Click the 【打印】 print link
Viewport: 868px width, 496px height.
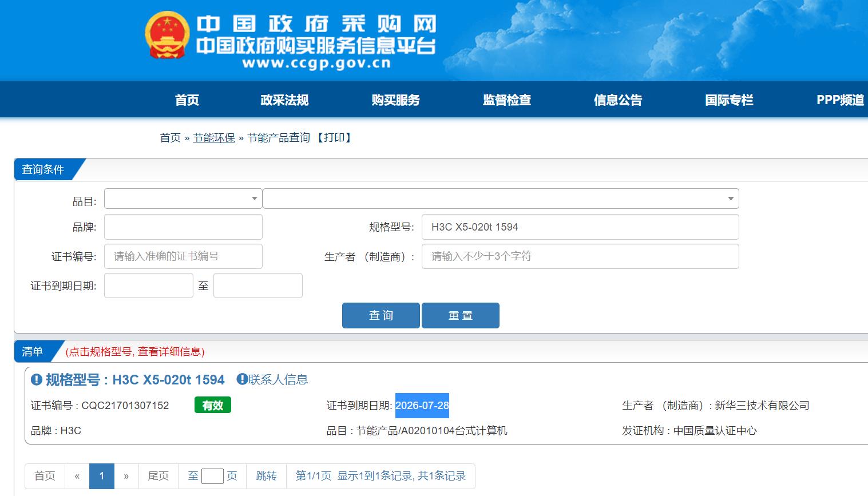click(334, 137)
